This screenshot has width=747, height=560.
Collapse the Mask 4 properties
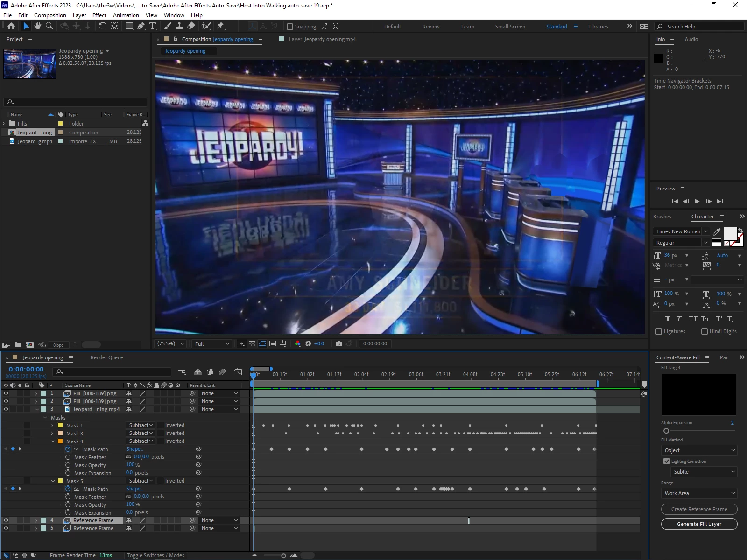coord(53,441)
